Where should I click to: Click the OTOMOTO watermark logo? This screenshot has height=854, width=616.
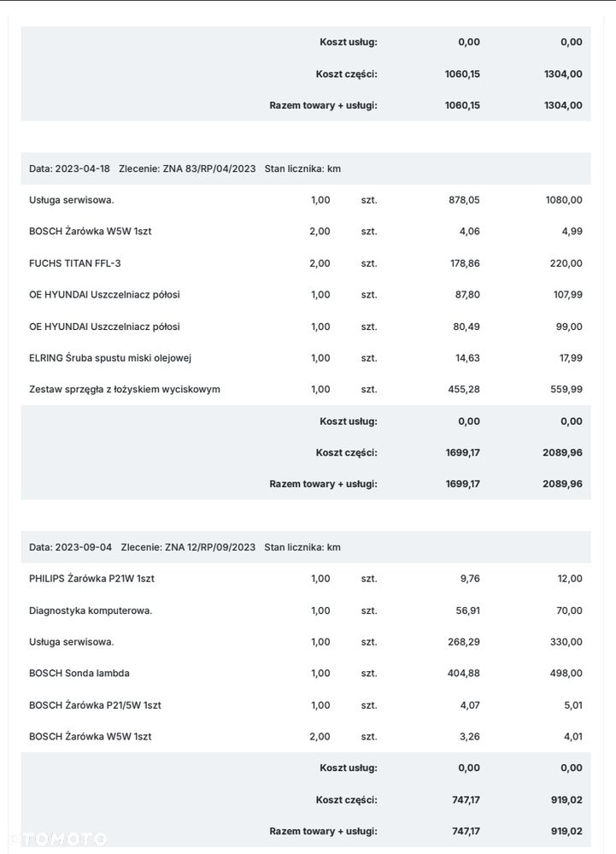[58, 839]
